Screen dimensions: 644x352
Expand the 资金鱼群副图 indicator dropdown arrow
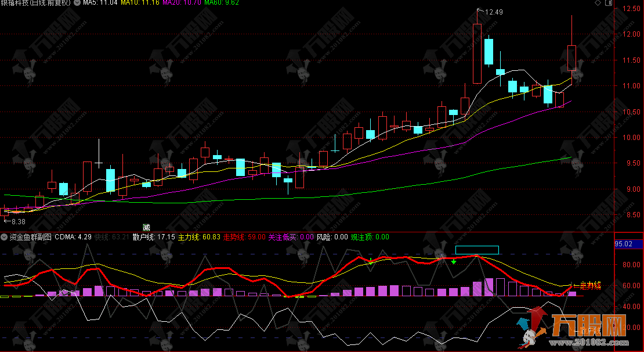(x=4, y=237)
